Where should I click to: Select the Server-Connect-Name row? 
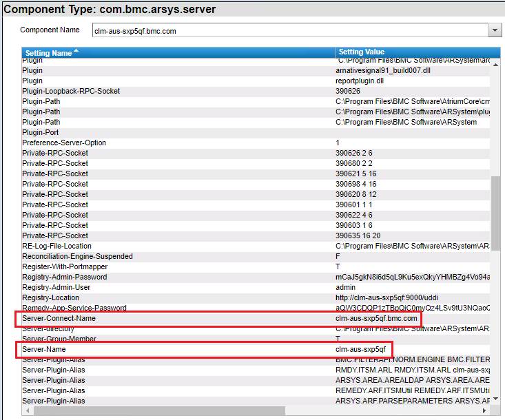(x=256, y=318)
